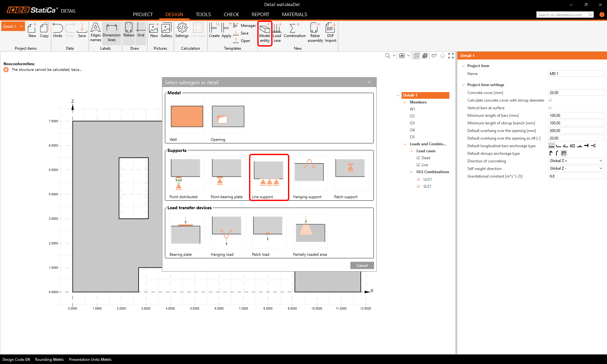This screenshot has width=607, height=364.
Task: Switch to the CHECK tab
Action: click(231, 15)
